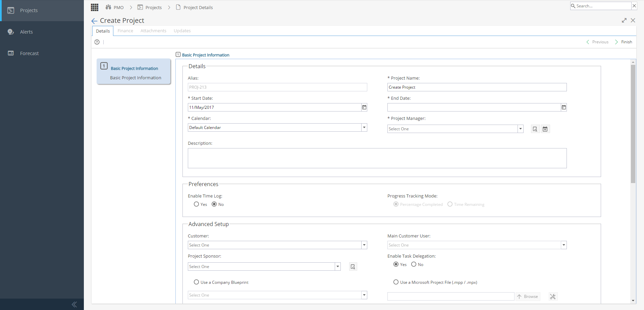The height and width of the screenshot is (310, 644).
Task: Open the Project Sponsor lookup icon
Action: [x=353, y=266]
